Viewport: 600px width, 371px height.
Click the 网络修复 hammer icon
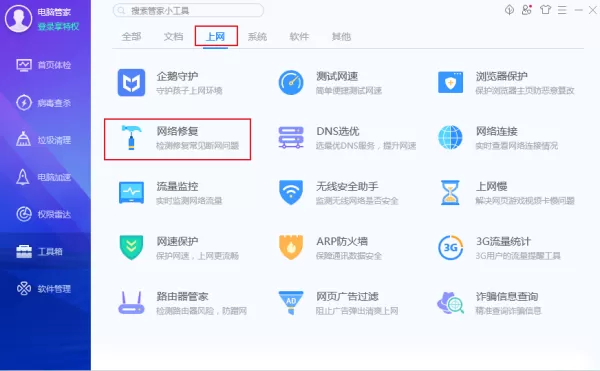coord(131,137)
